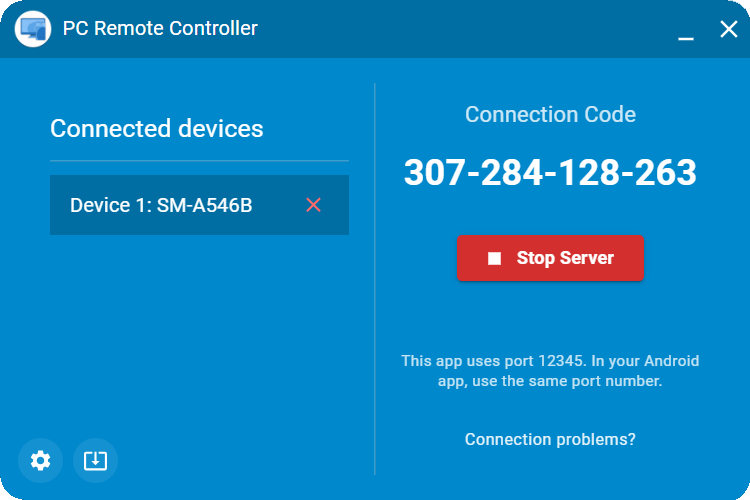Click the PC Remote Controller logo icon
The width and height of the screenshot is (750, 500).
coord(33,29)
